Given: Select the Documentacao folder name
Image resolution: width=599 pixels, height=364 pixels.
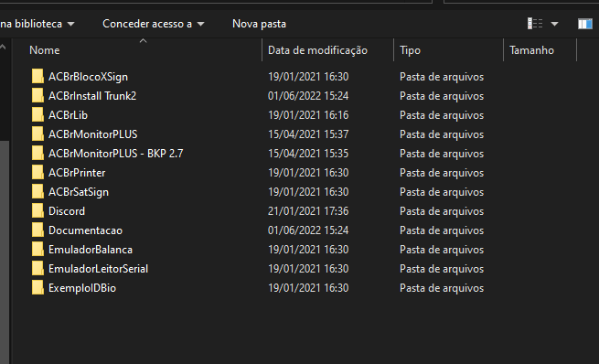Looking at the screenshot, I should point(85,230).
